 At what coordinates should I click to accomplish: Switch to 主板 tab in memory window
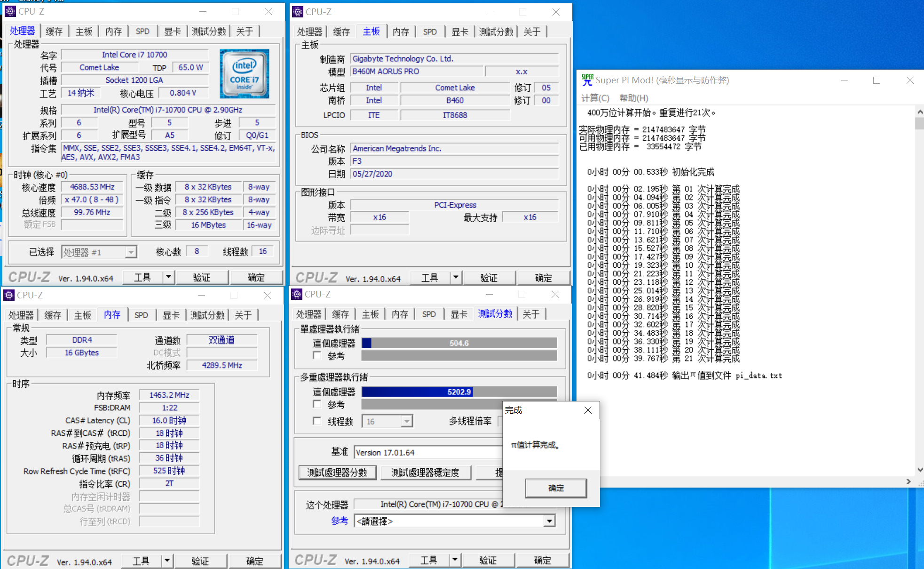coord(82,315)
